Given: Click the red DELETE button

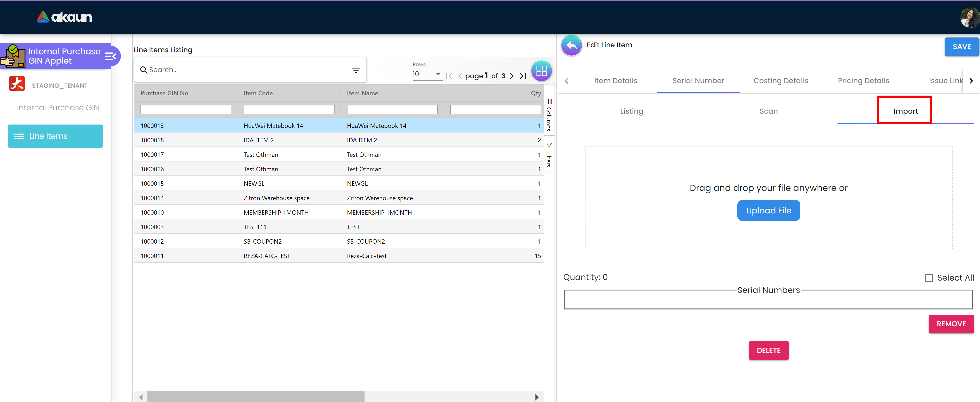Looking at the screenshot, I should tap(768, 350).
